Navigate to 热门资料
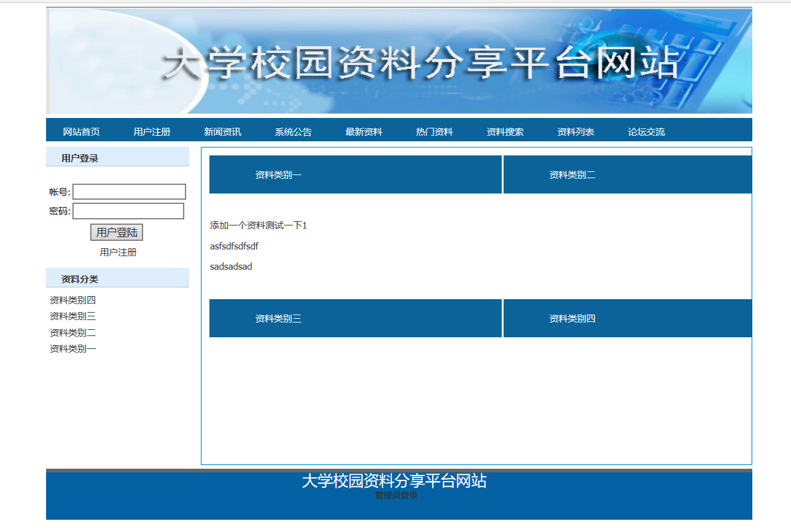Screen dimensions: 791x532 434,132
